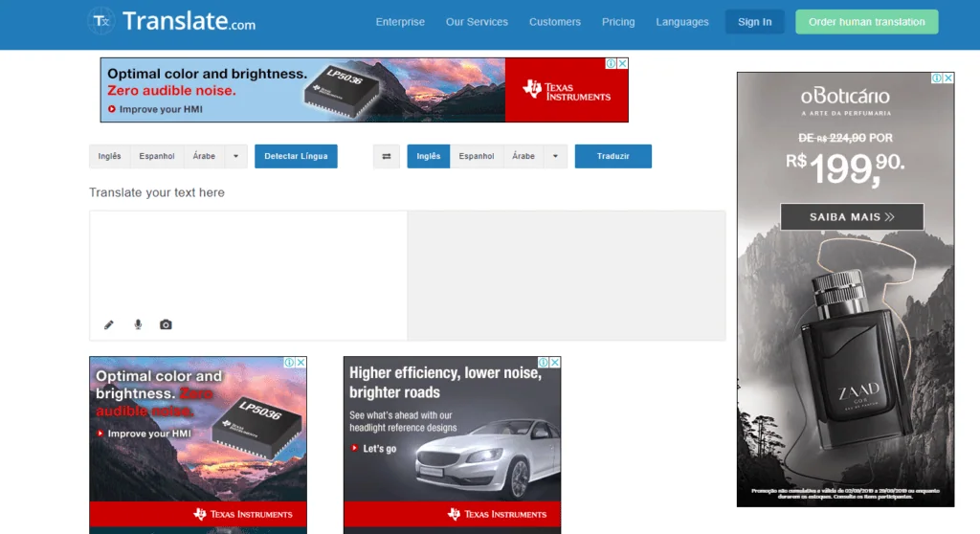980x534 pixels.
Task: Activate microphone voice input icon
Action: click(x=138, y=324)
